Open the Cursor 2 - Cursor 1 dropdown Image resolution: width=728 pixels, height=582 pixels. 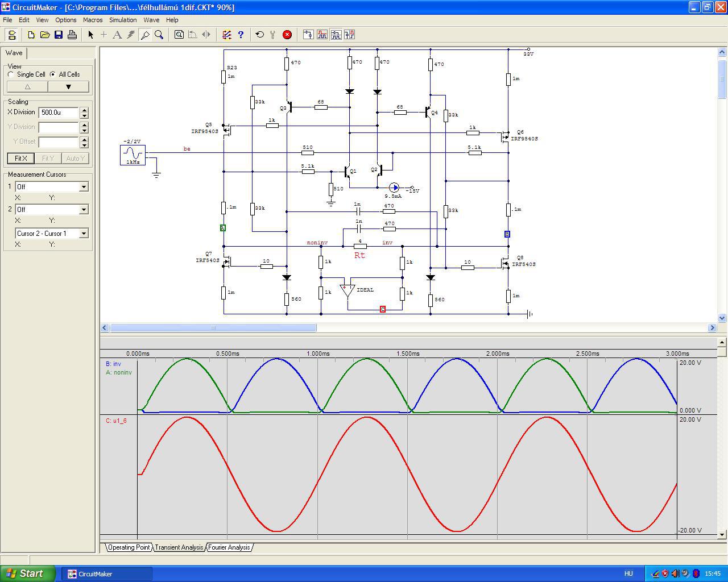click(84, 234)
